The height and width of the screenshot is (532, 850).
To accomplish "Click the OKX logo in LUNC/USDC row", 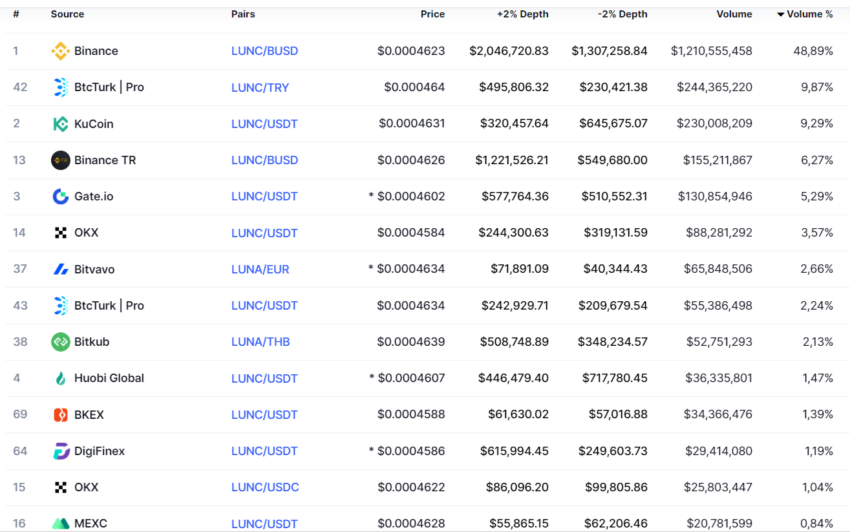I will (x=61, y=488).
